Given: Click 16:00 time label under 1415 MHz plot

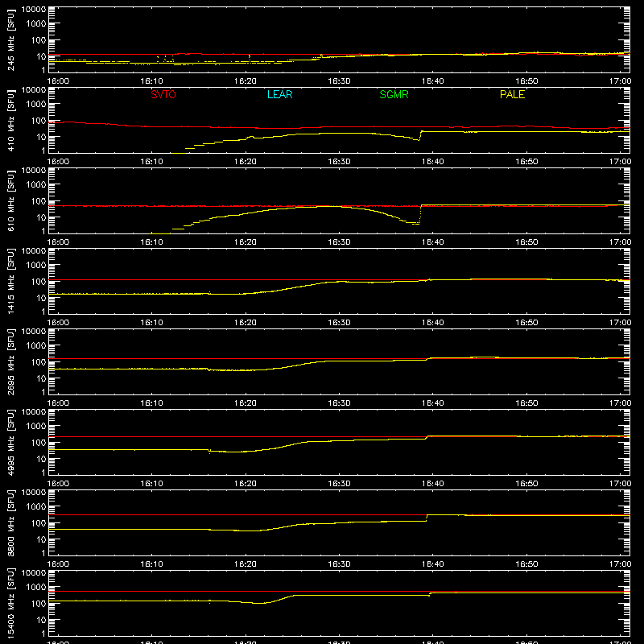Looking at the screenshot, I should (x=58, y=323).
